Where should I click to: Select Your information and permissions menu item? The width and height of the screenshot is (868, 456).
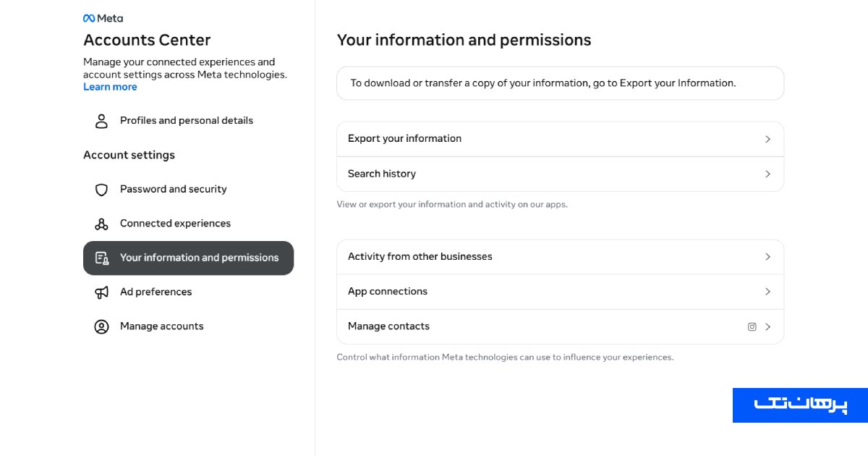[x=188, y=258]
